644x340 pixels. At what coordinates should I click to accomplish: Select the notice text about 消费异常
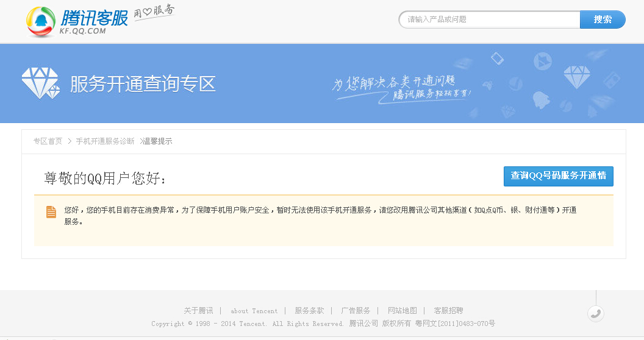point(320,215)
